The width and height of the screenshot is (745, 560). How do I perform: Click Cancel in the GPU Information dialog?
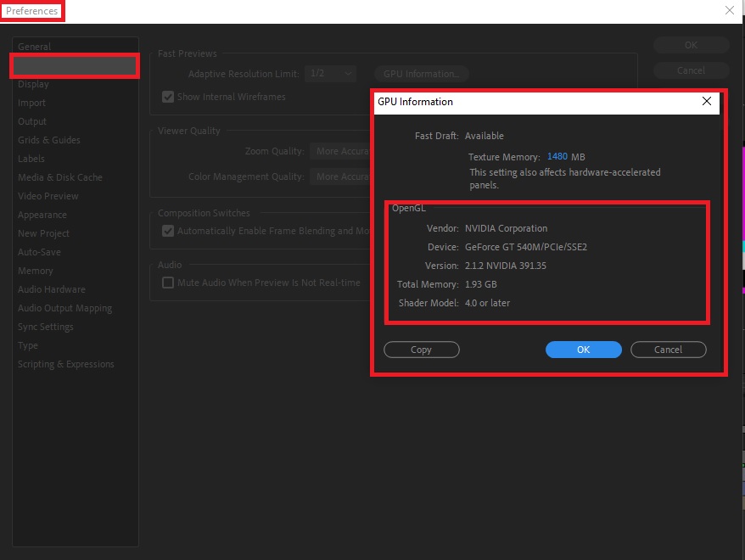click(x=668, y=350)
